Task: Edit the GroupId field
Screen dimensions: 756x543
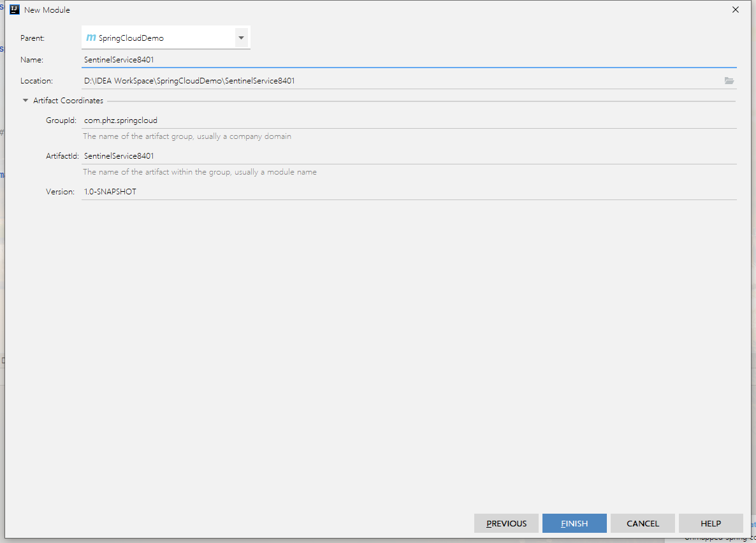Action: coord(409,120)
